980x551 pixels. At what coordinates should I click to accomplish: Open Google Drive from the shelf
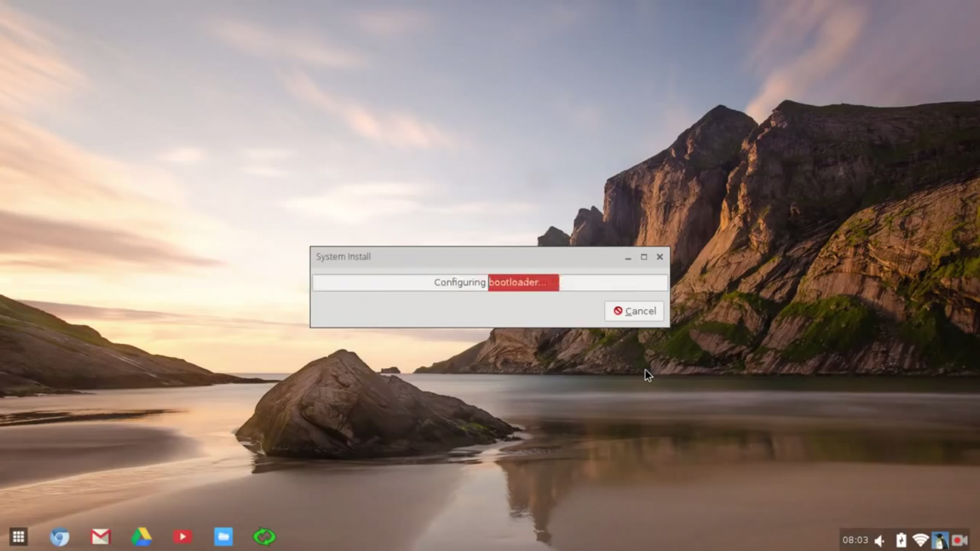[141, 537]
